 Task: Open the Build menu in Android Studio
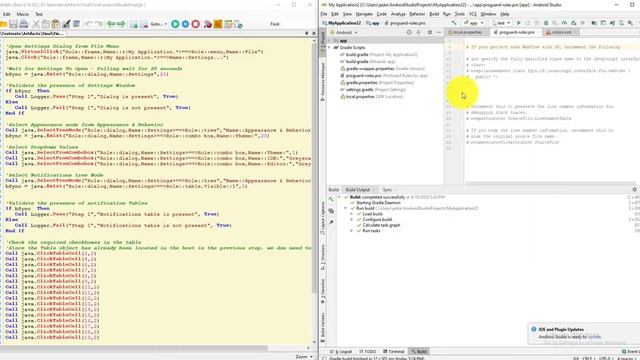(x=434, y=14)
